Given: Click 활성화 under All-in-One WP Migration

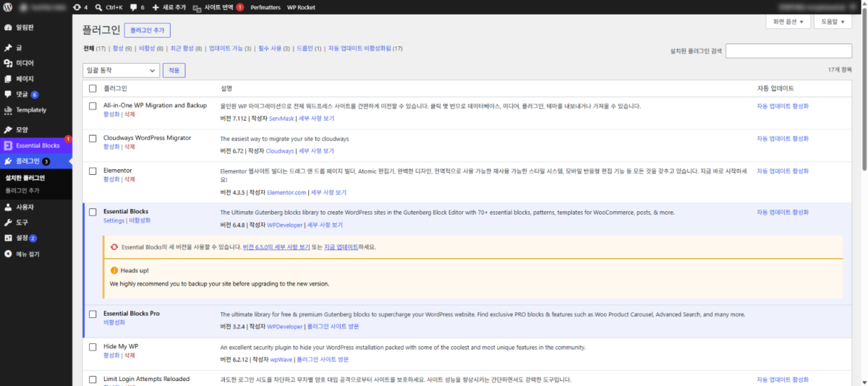Looking at the screenshot, I should pyautogui.click(x=111, y=114).
